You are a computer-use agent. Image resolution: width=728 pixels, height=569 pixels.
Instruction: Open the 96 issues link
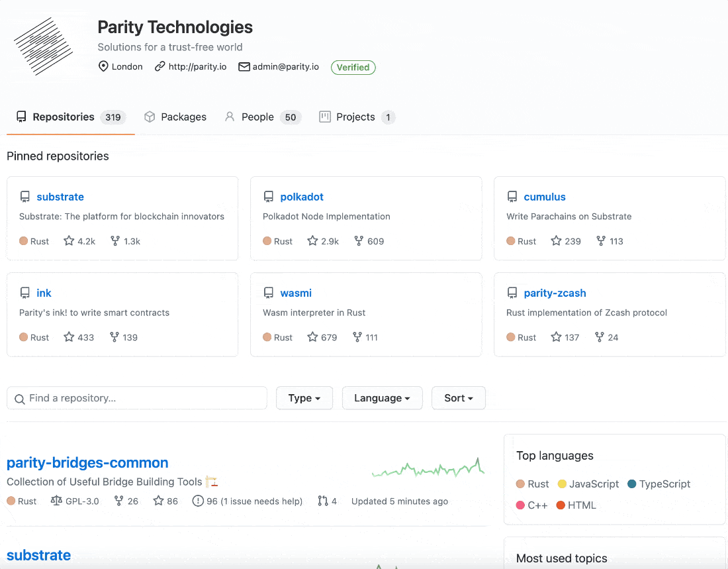coord(247,501)
